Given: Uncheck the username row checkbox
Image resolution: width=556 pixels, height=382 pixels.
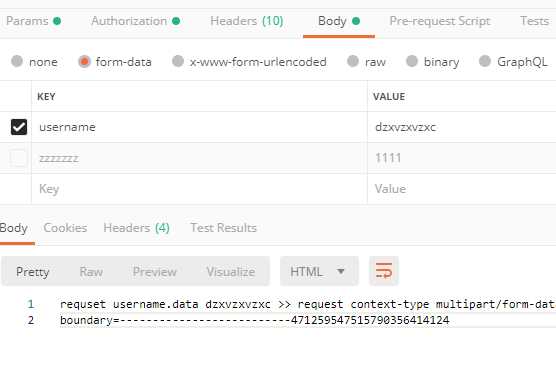Looking at the screenshot, I should (x=19, y=127).
